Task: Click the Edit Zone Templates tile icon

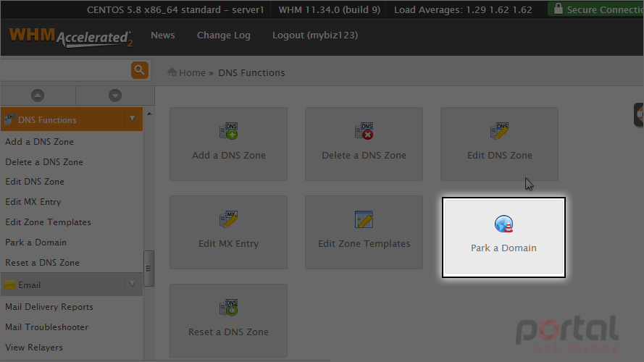Action: click(x=364, y=219)
